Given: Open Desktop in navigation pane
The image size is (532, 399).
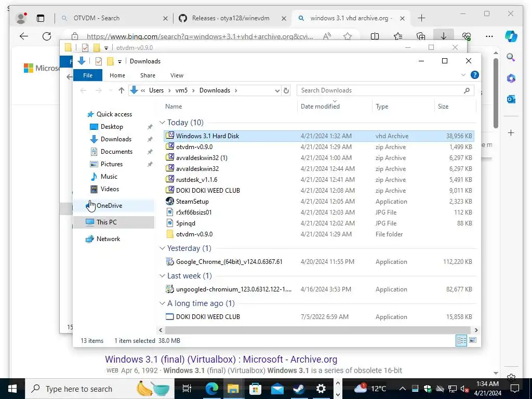Looking at the screenshot, I should 112,127.
